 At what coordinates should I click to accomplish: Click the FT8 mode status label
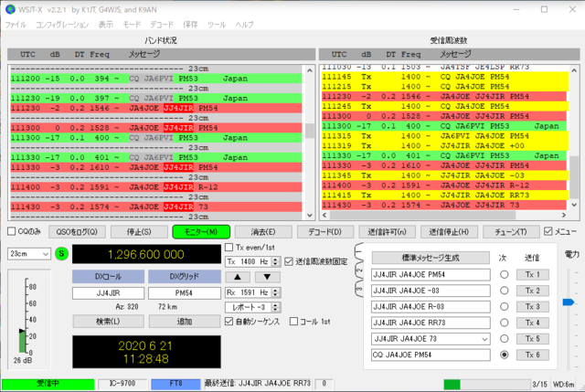[x=175, y=384]
